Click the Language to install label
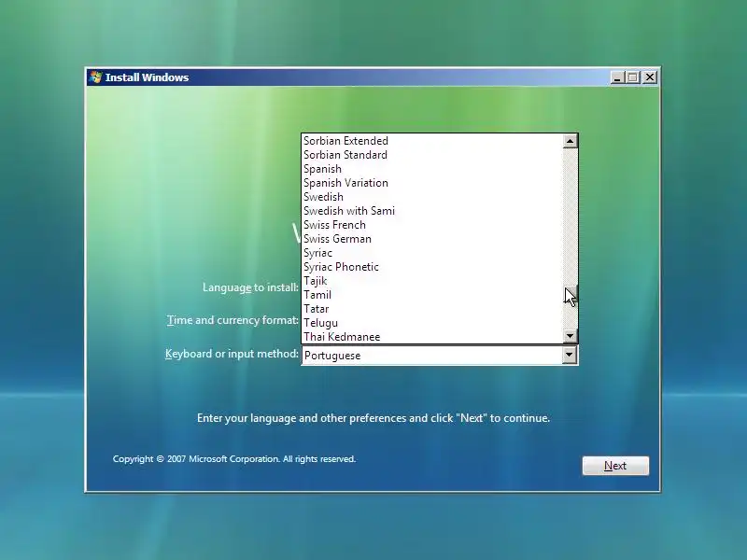The width and height of the screenshot is (747, 560). point(250,287)
